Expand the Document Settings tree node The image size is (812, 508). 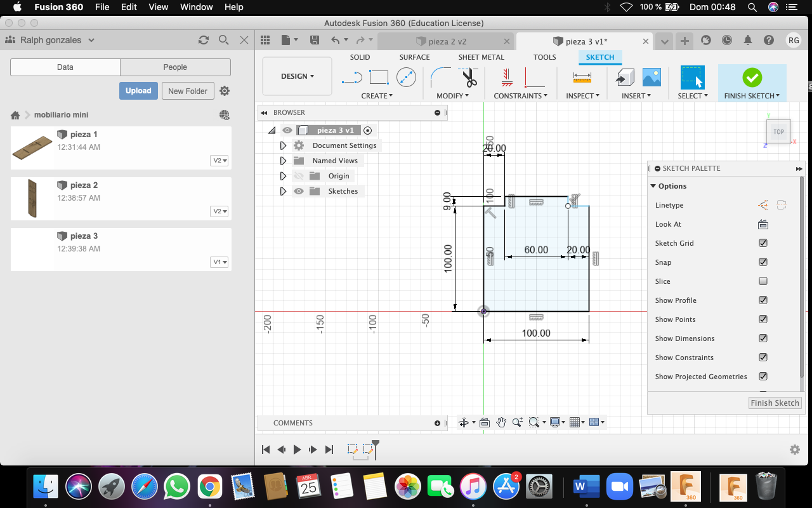pos(283,145)
